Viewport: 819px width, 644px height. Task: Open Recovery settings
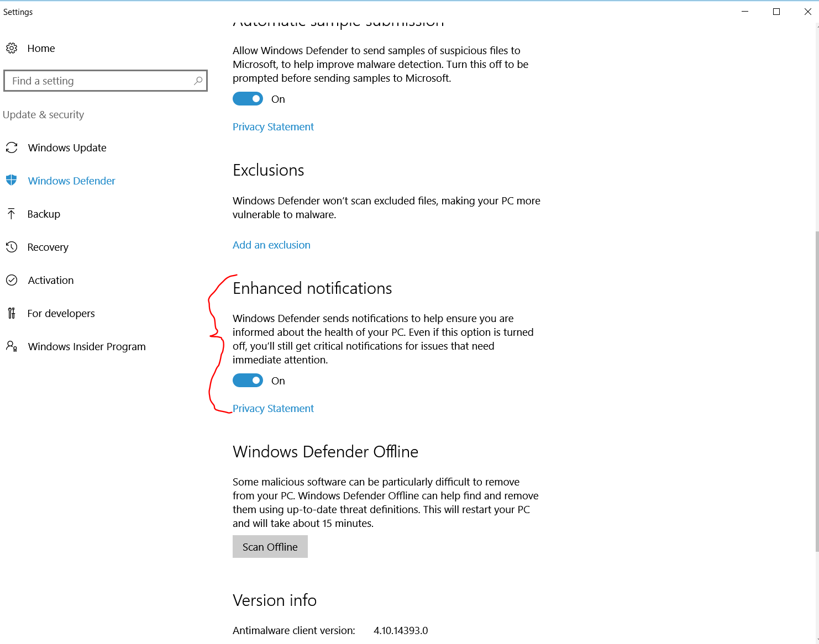tap(48, 247)
